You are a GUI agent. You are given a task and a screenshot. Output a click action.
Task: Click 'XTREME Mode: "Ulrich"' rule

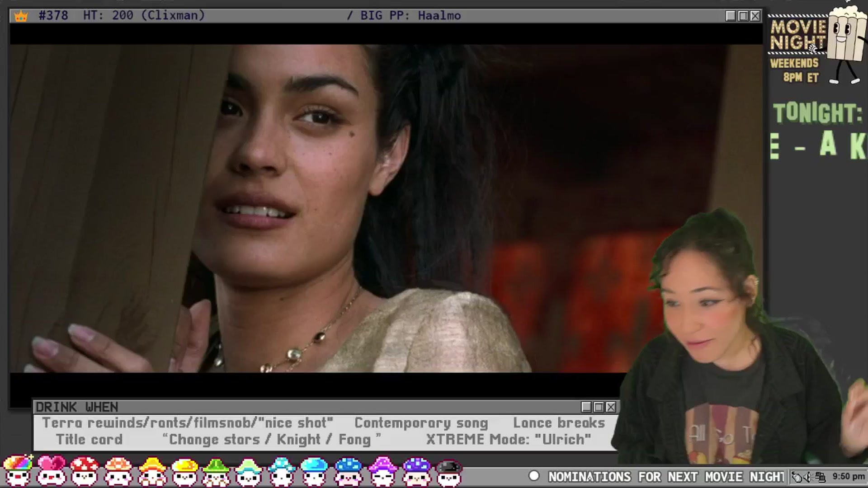click(509, 439)
